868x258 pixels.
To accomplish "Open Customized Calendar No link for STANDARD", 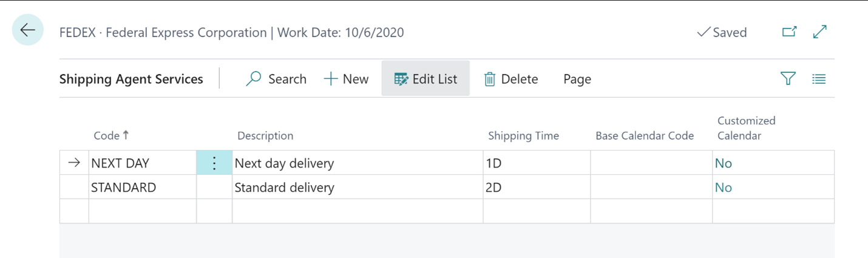I will tap(724, 187).
